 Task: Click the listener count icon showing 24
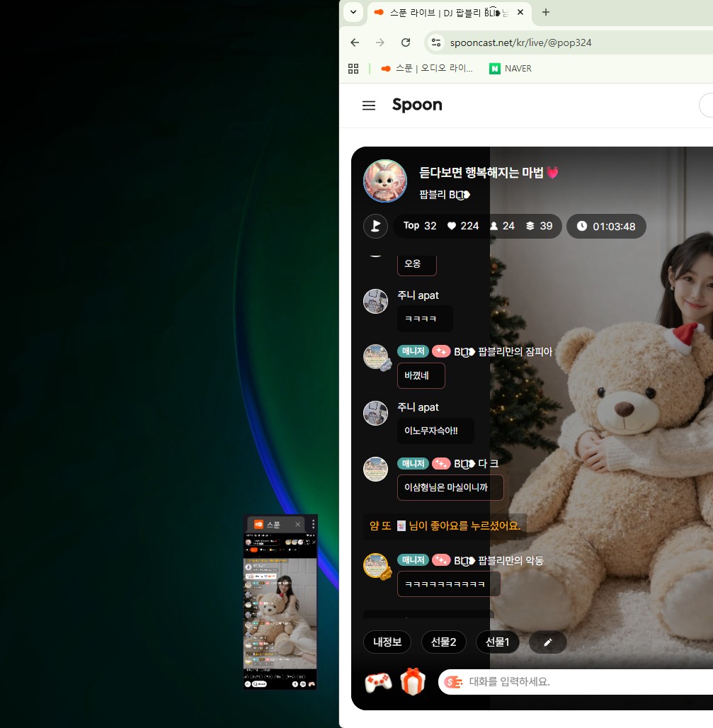point(503,226)
